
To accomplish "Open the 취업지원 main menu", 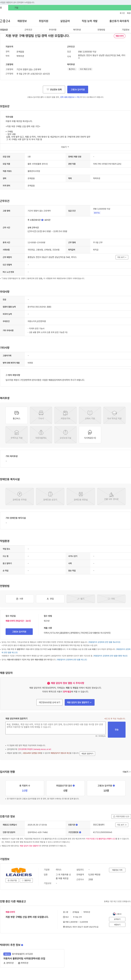I will (44, 21).
